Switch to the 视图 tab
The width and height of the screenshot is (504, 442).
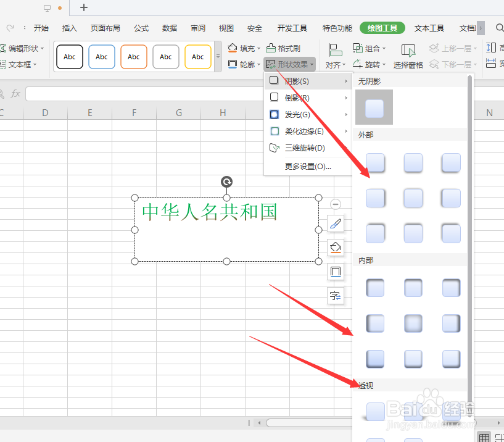(x=226, y=28)
